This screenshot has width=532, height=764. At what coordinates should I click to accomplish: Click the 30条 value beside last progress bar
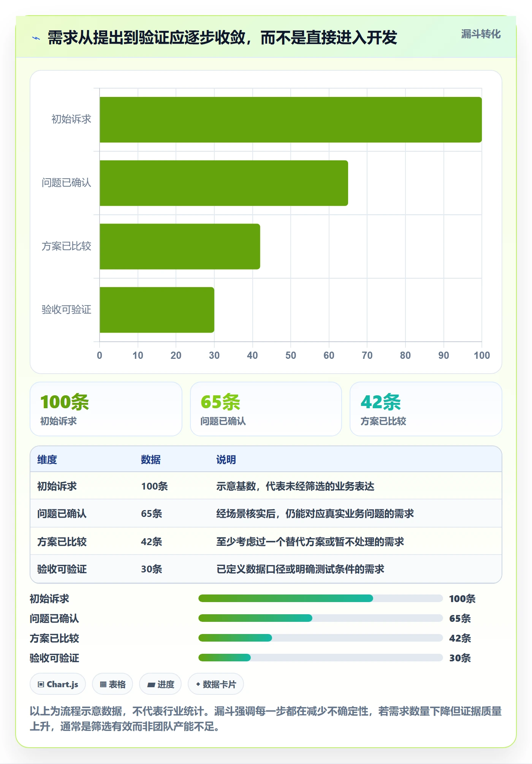[460, 658]
